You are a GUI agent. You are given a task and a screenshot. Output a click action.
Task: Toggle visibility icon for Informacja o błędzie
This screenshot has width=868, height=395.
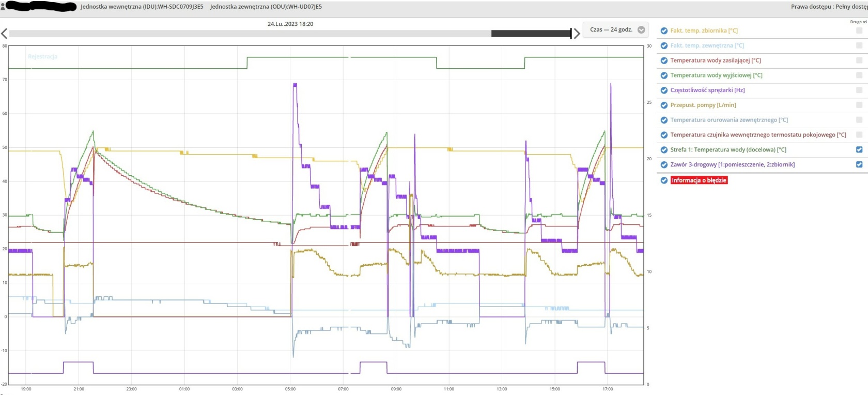pos(664,180)
